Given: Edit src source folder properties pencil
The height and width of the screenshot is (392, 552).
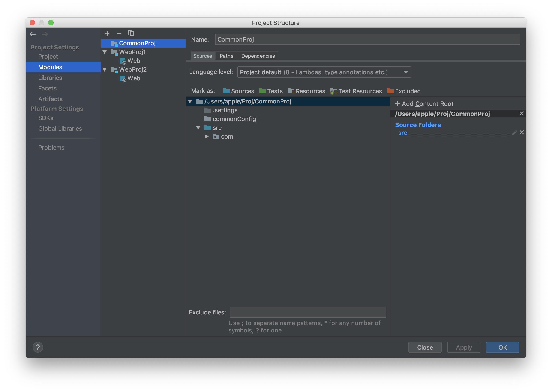Looking at the screenshot, I should 514,133.
